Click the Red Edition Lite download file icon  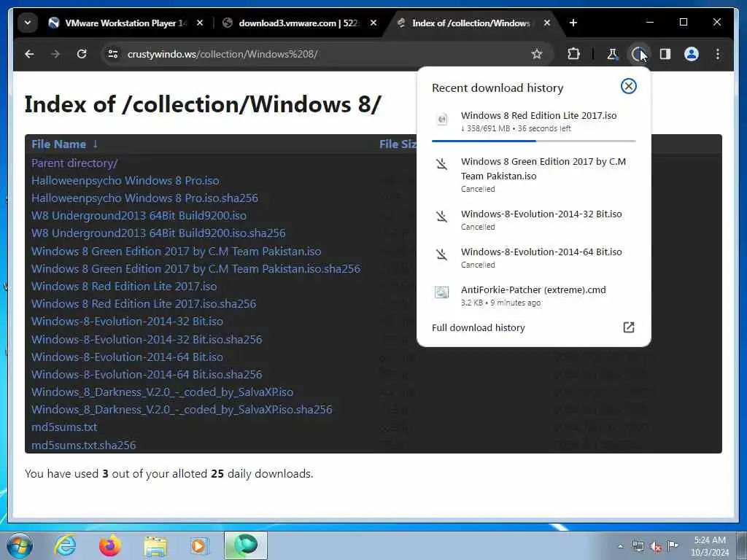tap(442, 119)
